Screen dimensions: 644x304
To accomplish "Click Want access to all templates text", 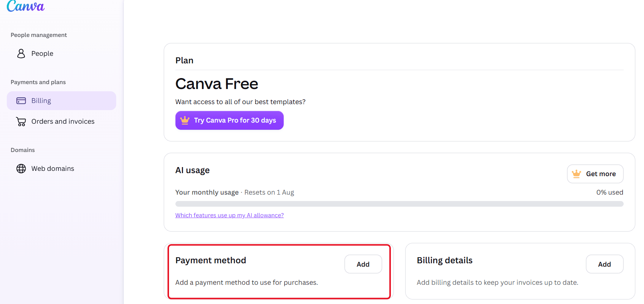I will (240, 102).
